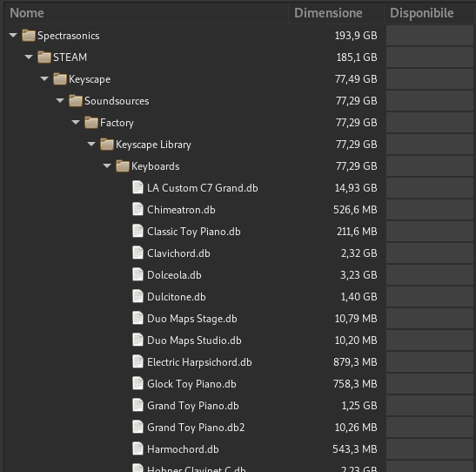This screenshot has width=476, height=472.
Task: Click the Duo Maps Studio.db file icon
Action: point(137,340)
